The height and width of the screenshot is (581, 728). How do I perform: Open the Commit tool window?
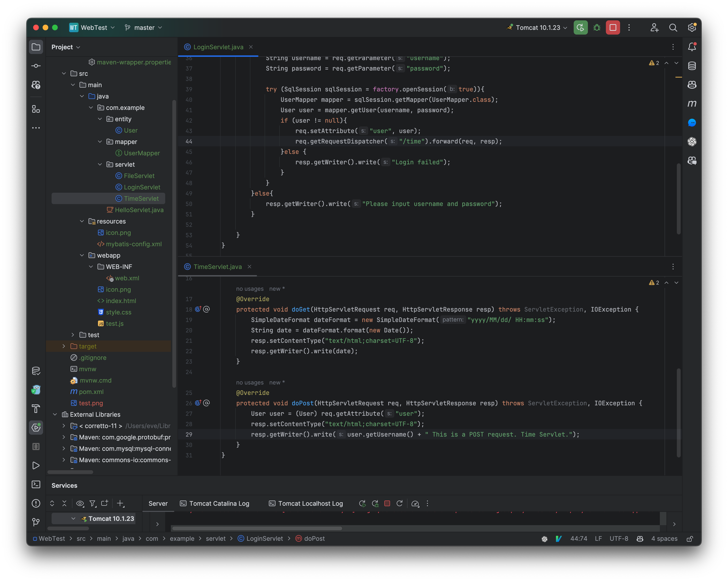36,66
